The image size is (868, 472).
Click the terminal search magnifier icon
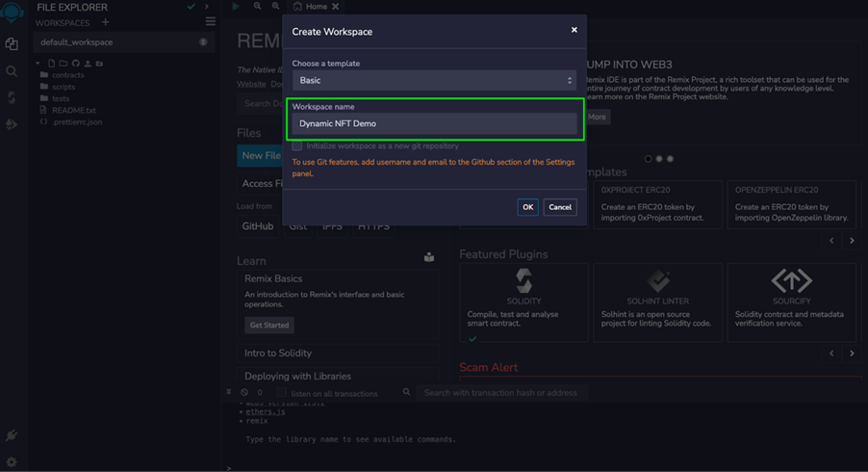point(406,392)
